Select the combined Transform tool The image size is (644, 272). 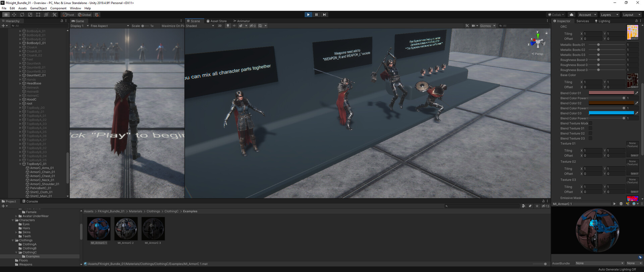point(46,15)
